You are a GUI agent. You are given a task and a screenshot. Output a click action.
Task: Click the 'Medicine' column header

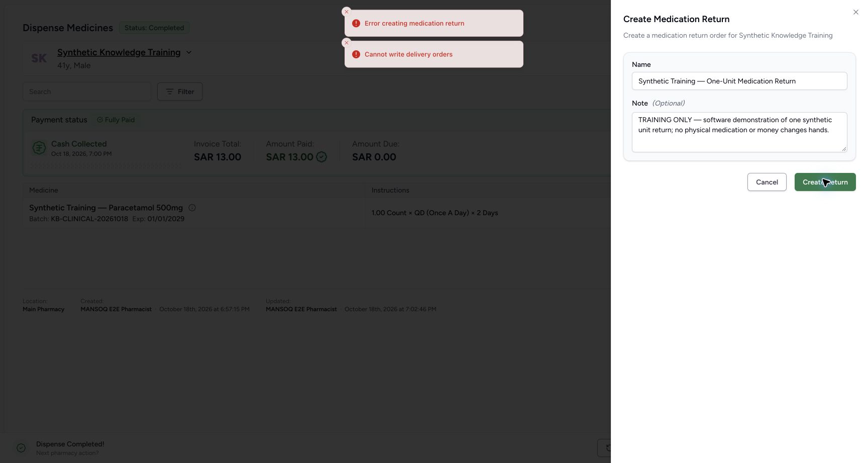[44, 190]
